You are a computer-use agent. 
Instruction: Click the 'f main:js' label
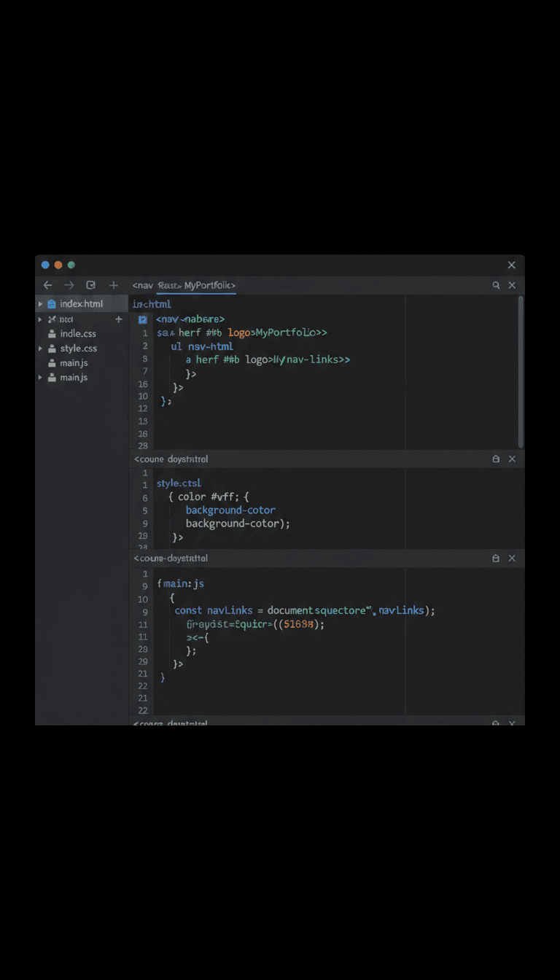tap(181, 584)
